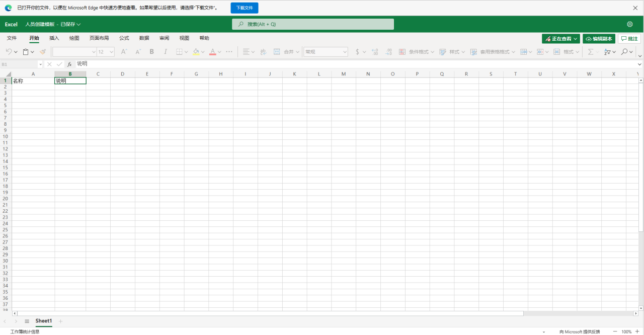Open the 正在查看 viewing mode dropdown
Image resolution: width=644 pixels, height=335 pixels.
tap(561, 39)
